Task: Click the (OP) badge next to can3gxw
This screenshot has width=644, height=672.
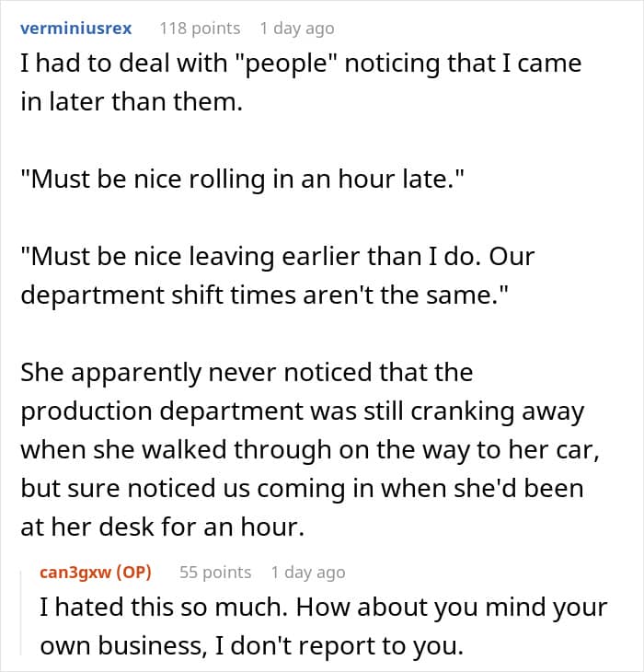Action: (x=133, y=573)
